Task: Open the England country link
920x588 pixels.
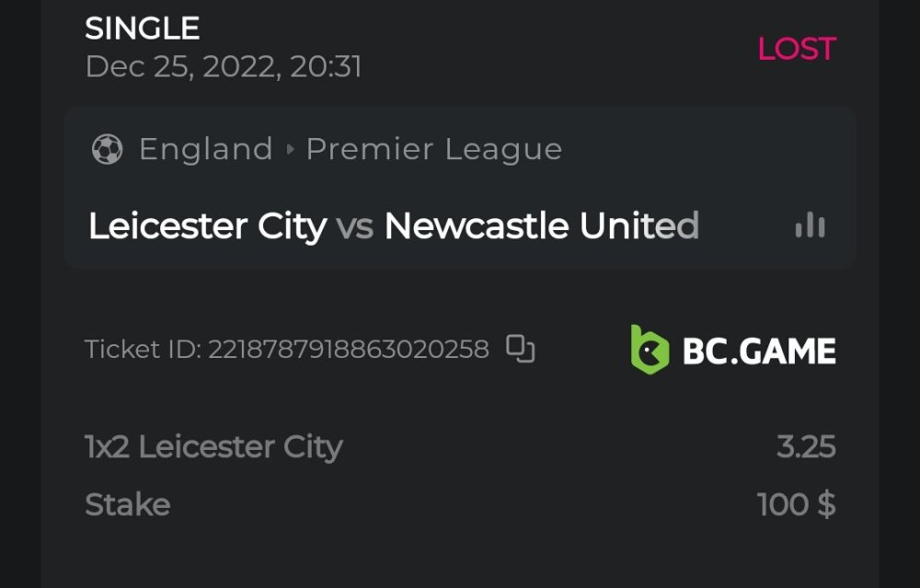Action: coord(205,149)
